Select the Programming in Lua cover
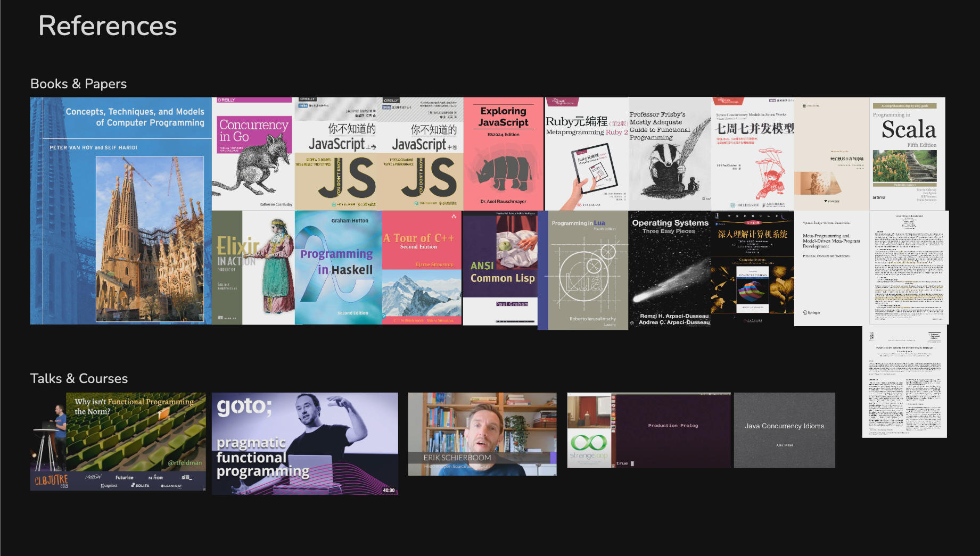The image size is (980, 556). pyautogui.click(x=583, y=270)
